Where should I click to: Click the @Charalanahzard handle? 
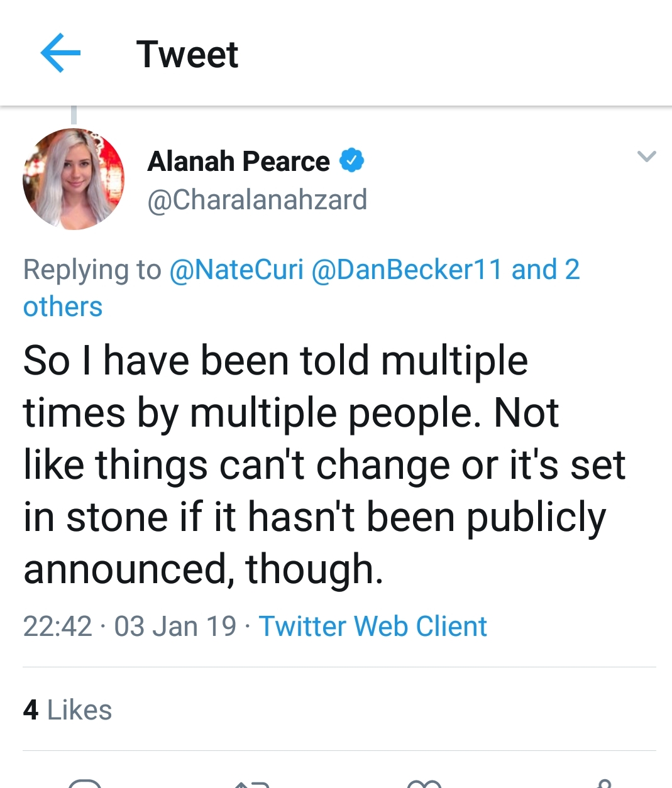click(x=257, y=200)
